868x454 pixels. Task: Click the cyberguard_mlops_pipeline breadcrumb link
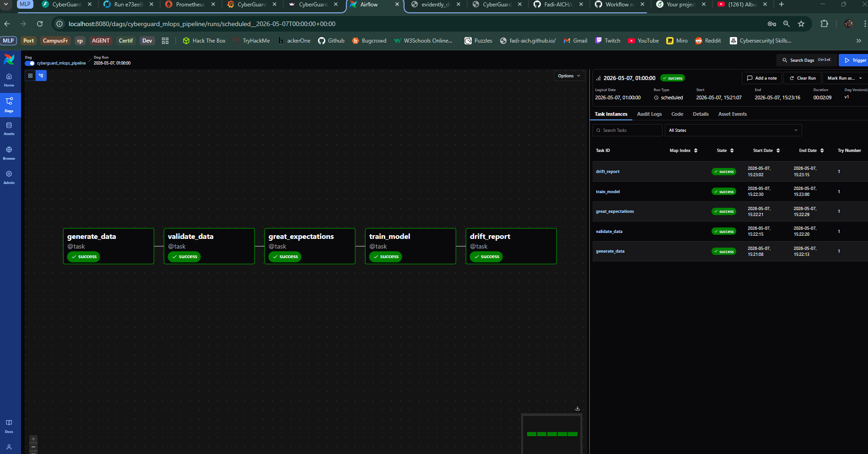coord(61,63)
